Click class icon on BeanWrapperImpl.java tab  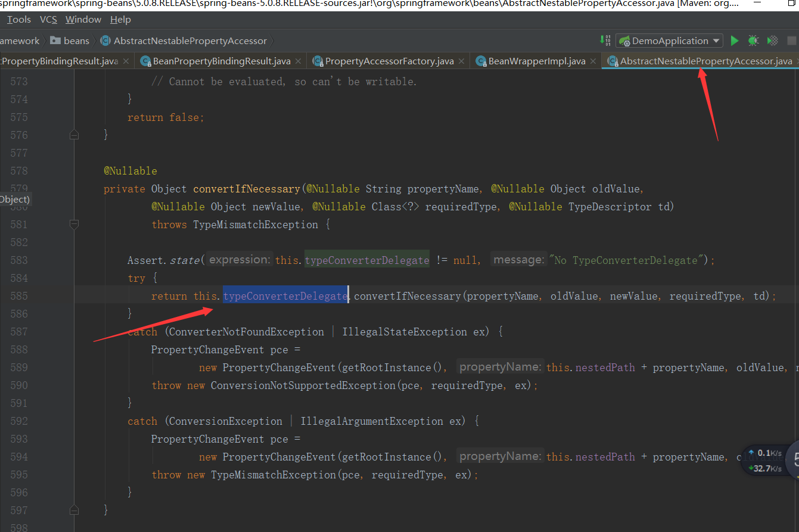(480, 61)
